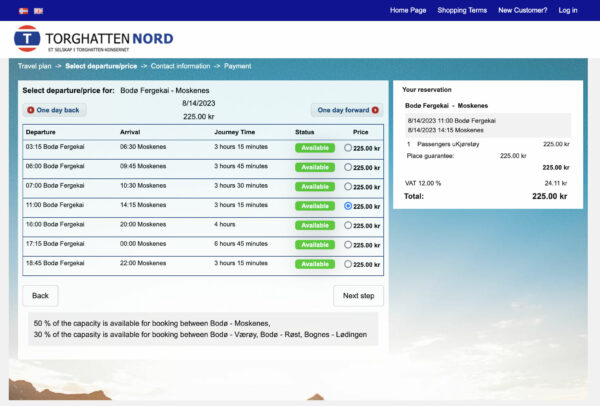
Task: Click '18:45 Bodø Fergekai' departure cell
Action: point(55,263)
